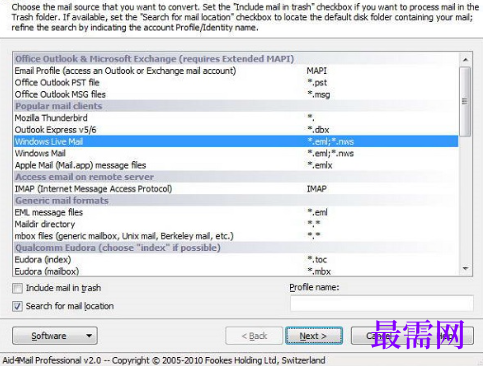Click the list scroll down arrow

point(465,269)
